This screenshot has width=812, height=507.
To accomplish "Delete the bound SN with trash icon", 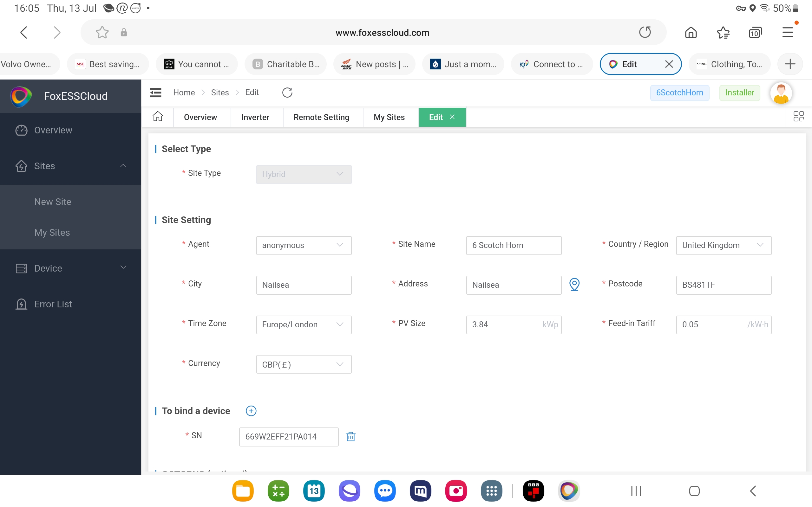I will [x=350, y=437].
